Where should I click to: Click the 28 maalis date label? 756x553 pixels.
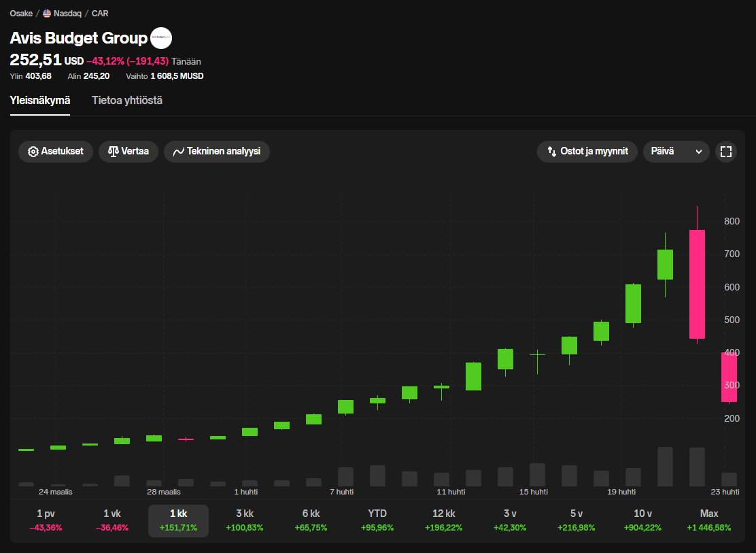[x=163, y=492]
